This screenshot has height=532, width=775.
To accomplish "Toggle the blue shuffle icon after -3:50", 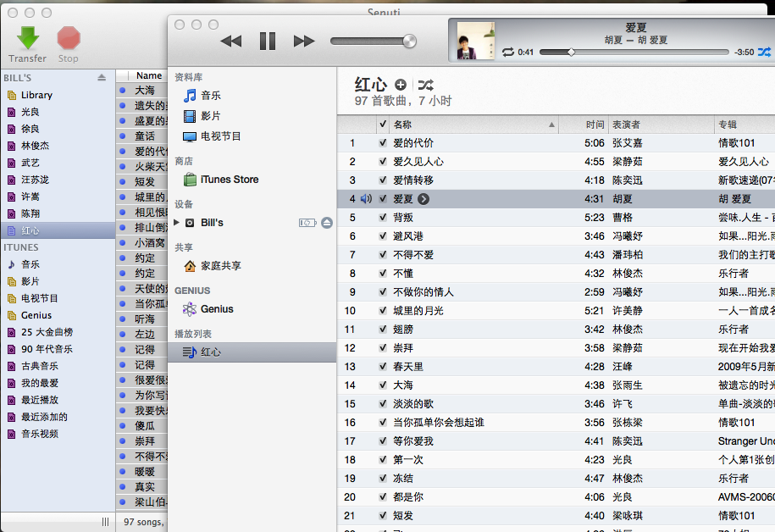I will 764,52.
